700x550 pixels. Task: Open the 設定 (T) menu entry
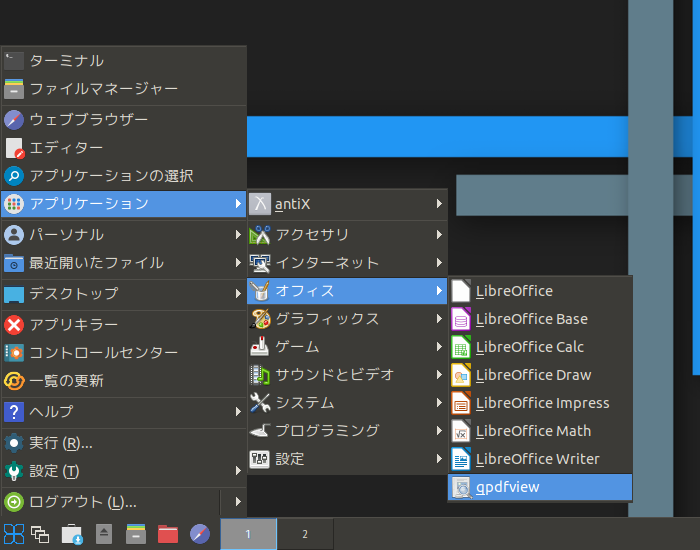(124, 471)
